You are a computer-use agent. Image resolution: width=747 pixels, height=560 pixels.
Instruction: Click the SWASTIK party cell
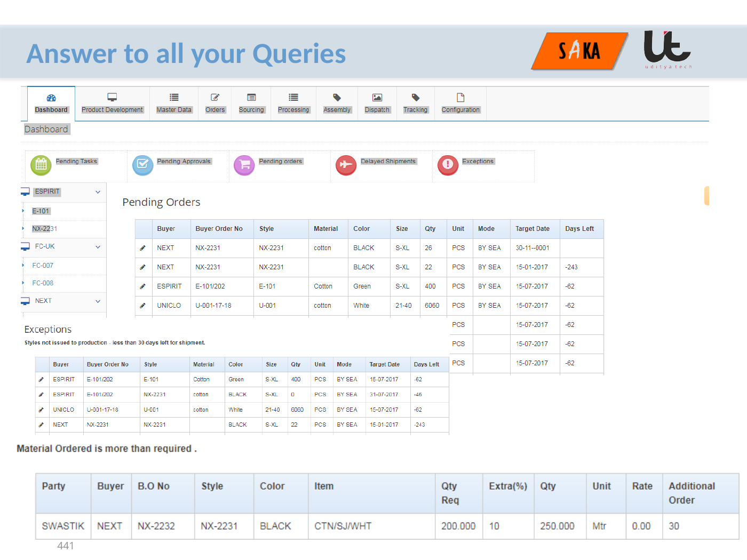(x=63, y=526)
